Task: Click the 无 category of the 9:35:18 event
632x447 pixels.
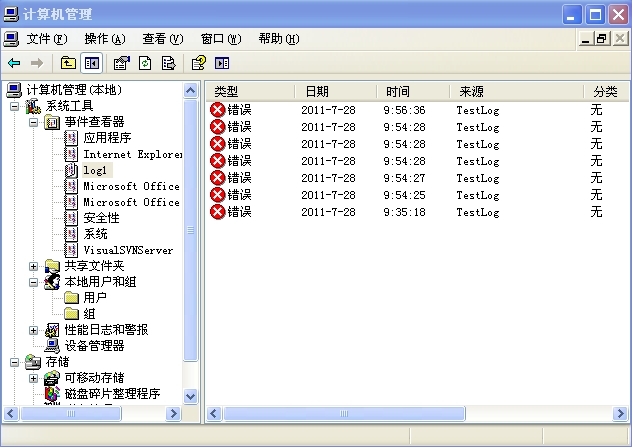Action: 597,212
